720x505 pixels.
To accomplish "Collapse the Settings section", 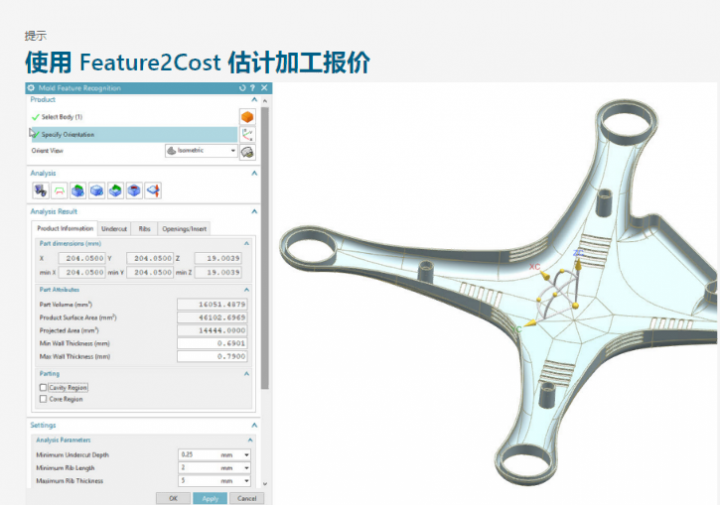I will [254, 425].
